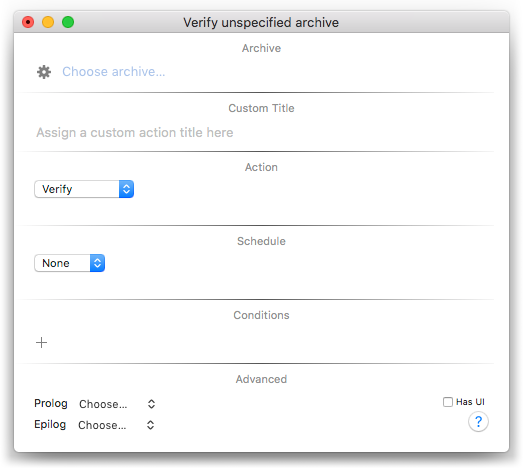
Task: Open the Verify action dropdown
Action: 84,189
